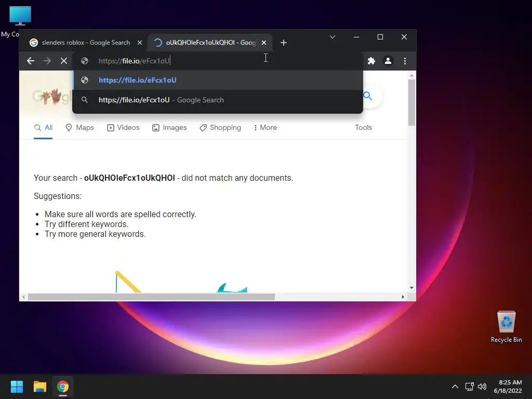The height and width of the screenshot is (399, 532).
Task: Click the scroll right arrow at page bottom
Action: (403, 297)
